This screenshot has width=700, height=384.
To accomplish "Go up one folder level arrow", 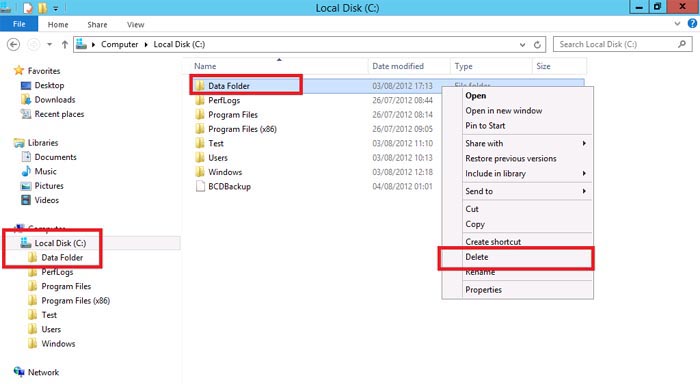I will coord(65,44).
